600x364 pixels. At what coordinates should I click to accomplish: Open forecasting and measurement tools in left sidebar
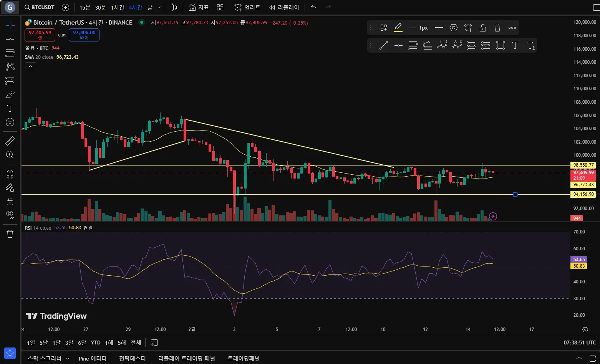[10, 81]
